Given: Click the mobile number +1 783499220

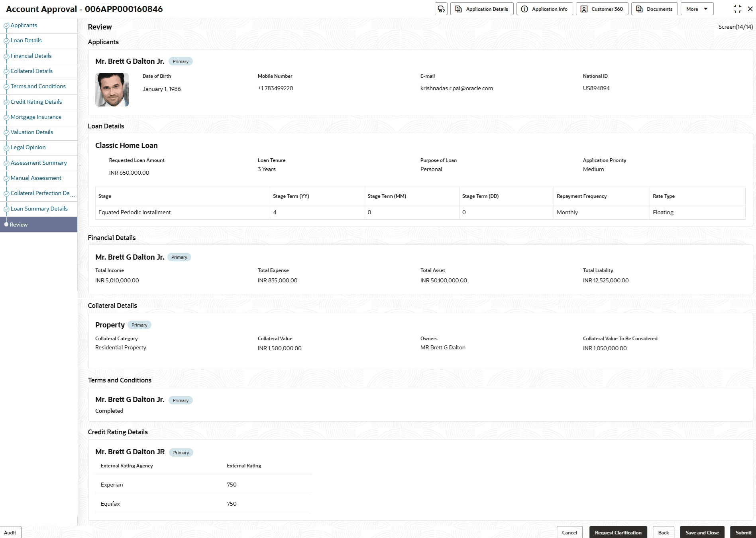Looking at the screenshot, I should (x=275, y=88).
